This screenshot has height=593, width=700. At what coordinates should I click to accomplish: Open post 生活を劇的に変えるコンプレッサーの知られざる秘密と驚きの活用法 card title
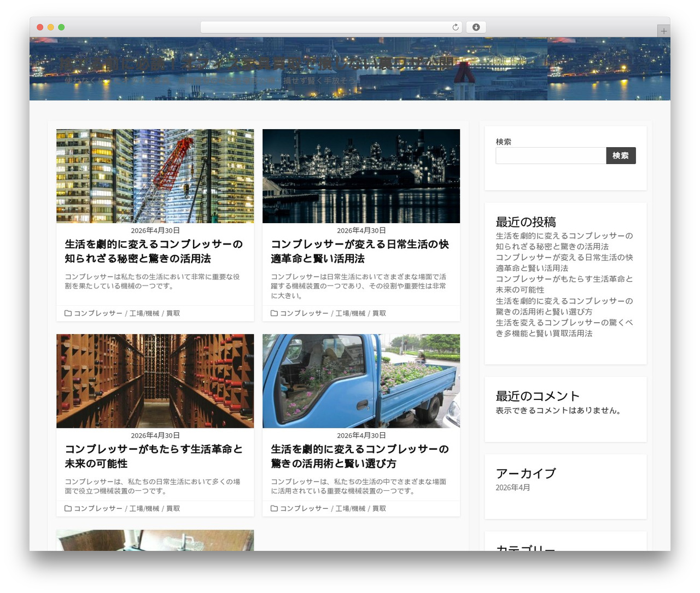coord(154,252)
